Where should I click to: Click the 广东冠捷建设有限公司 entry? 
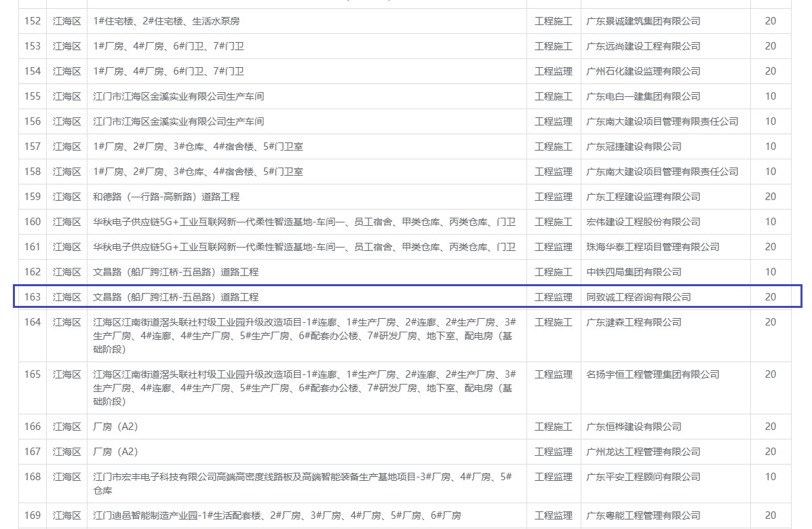tap(634, 146)
